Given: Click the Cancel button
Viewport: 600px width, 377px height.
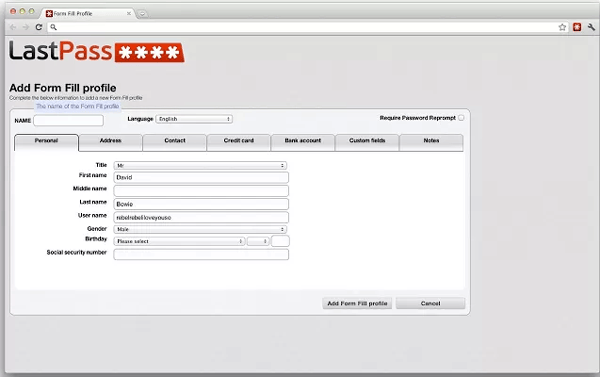Looking at the screenshot, I should (430, 304).
